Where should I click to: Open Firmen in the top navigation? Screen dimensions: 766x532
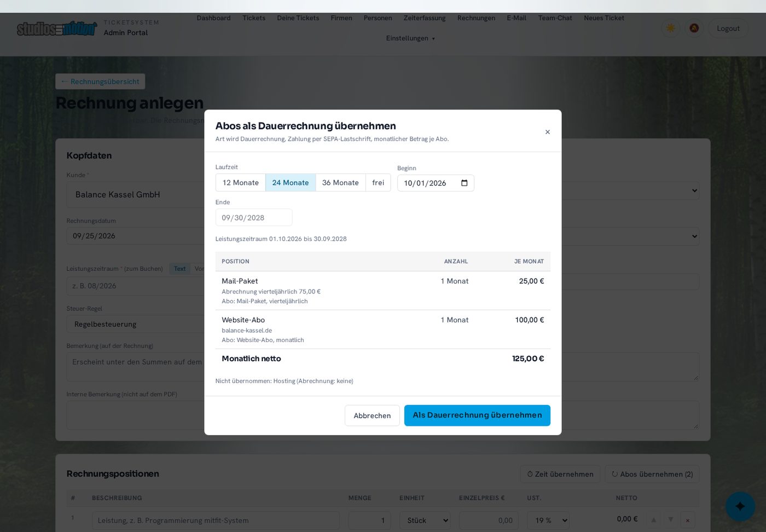tap(341, 18)
